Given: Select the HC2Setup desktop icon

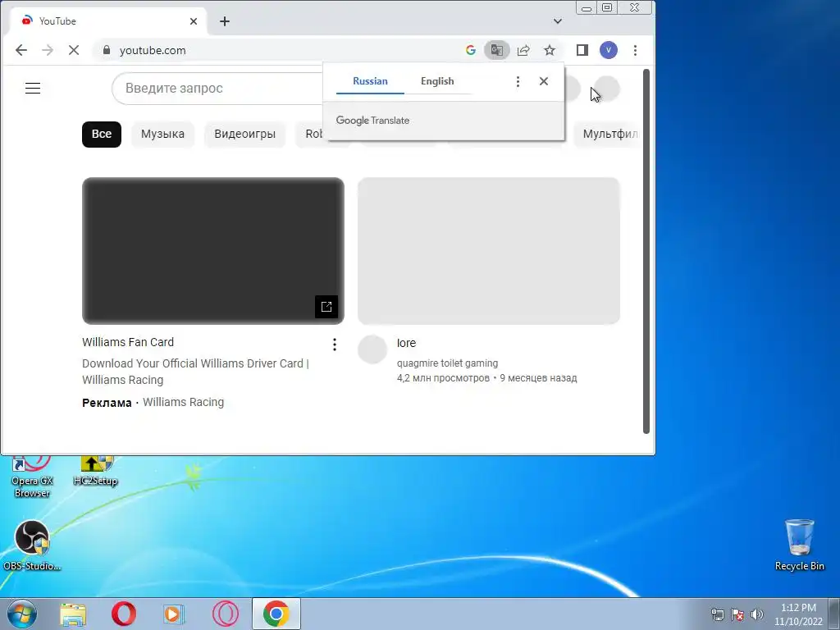Looking at the screenshot, I should click(95, 472).
